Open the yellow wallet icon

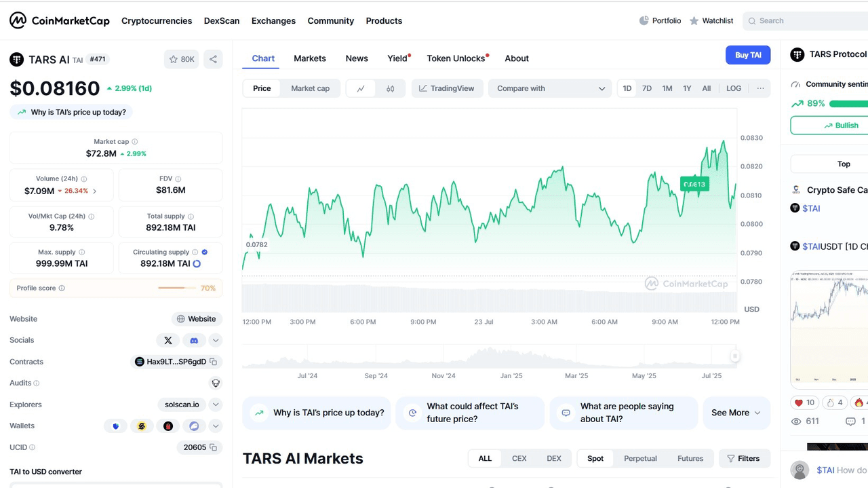click(142, 426)
